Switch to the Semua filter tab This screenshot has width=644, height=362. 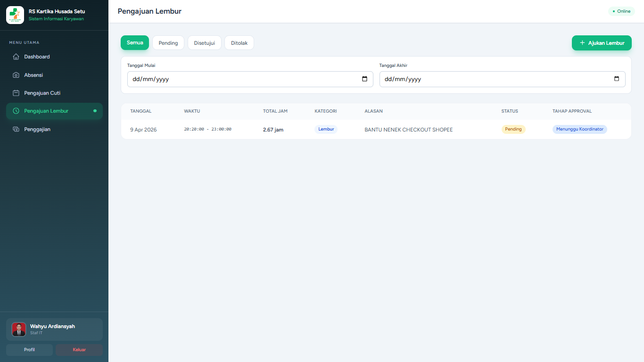(135, 42)
